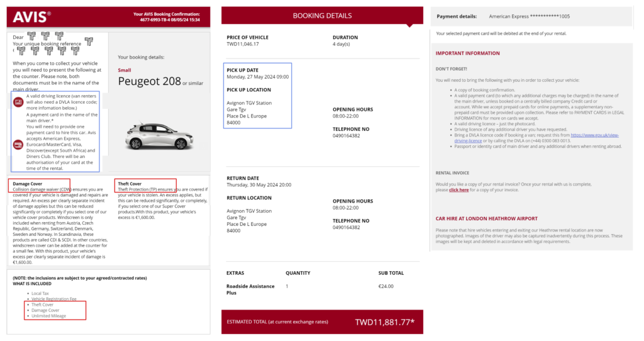Click 'Your unique booking reference' text
The image size is (644, 341).
tap(47, 44)
